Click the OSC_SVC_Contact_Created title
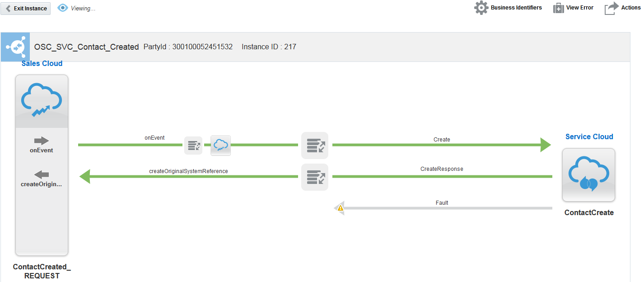The width and height of the screenshot is (644, 282). pos(87,47)
